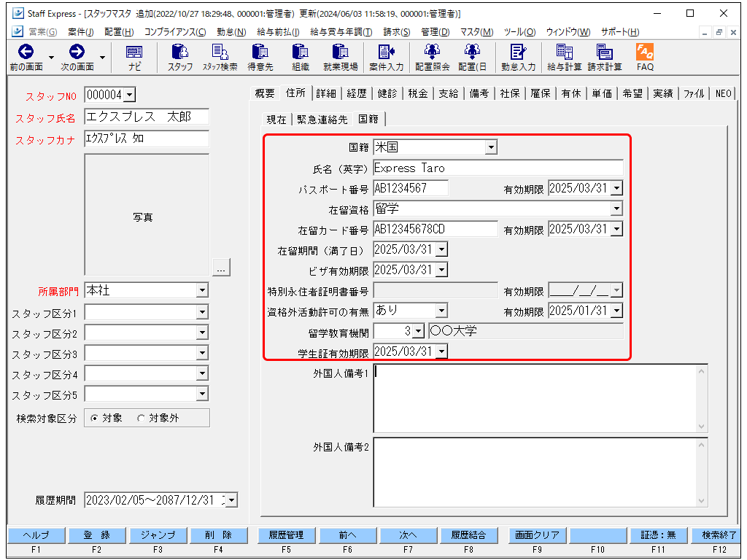747x560 pixels.
Task: Expand the 資格外活動許可の有無 dropdown
Action: click(441, 311)
